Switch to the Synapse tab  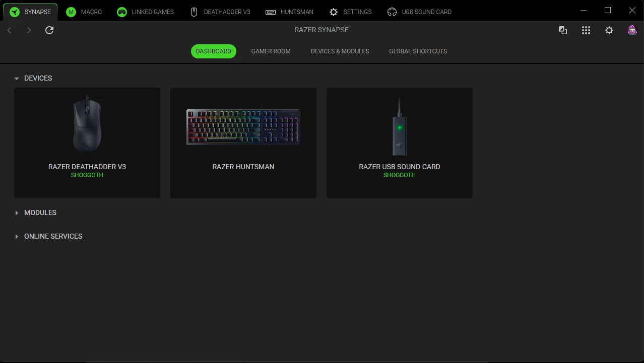pyautogui.click(x=30, y=12)
